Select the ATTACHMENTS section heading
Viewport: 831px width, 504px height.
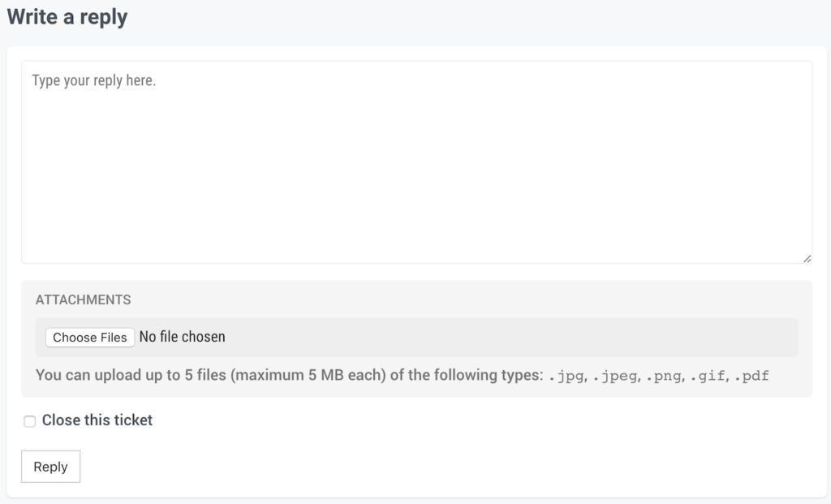point(84,299)
